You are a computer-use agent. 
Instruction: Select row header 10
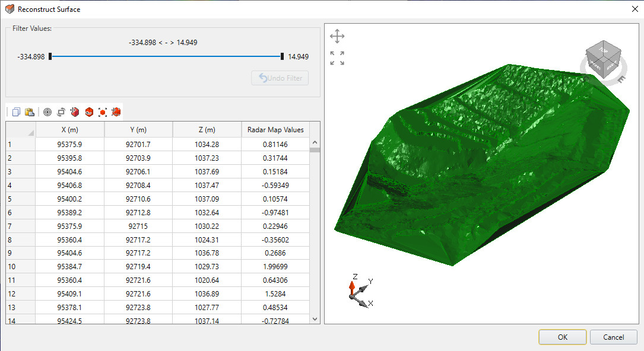click(x=21, y=267)
